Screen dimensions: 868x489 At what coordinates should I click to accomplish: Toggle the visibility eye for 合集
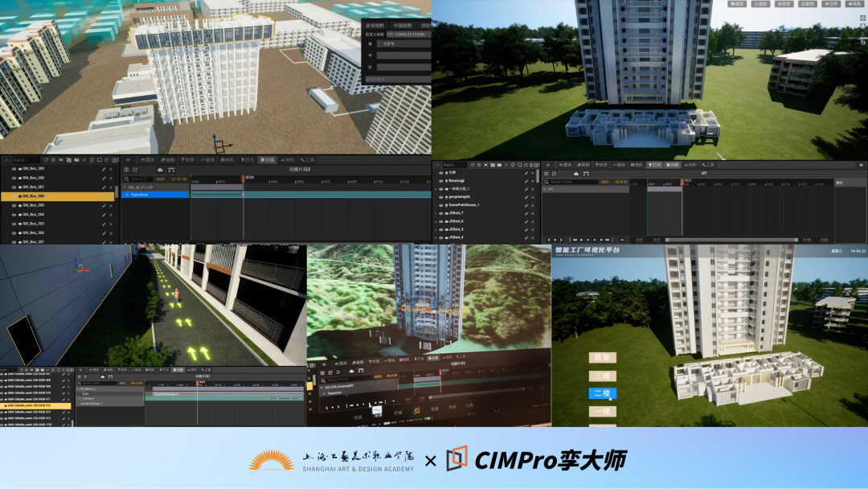pos(441,173)
